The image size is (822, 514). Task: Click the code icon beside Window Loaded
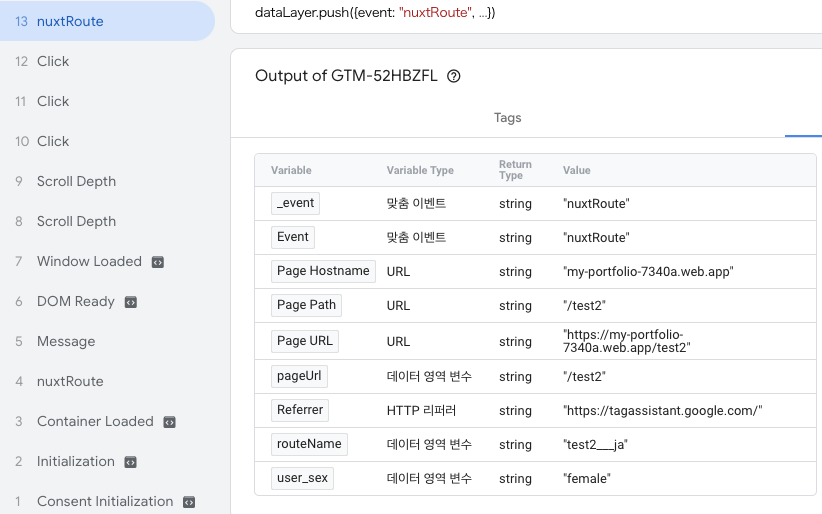(x=158, y=262)
